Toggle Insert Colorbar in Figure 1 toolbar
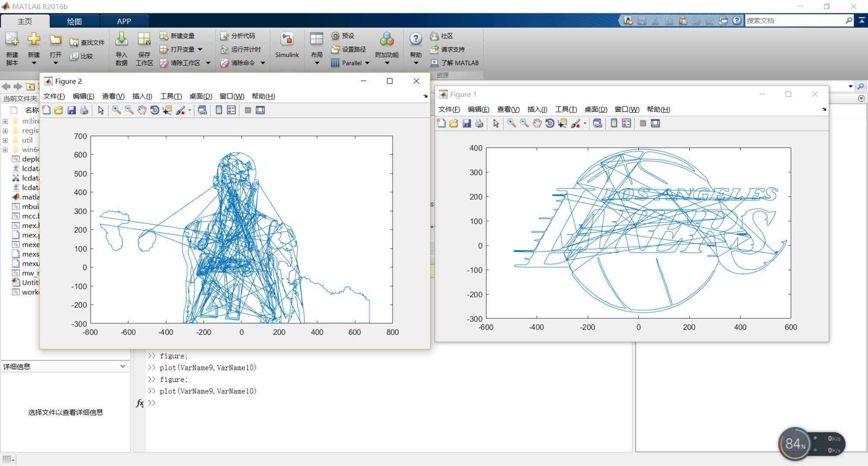This screenshot has width=868, height=466. click(614, 123)
